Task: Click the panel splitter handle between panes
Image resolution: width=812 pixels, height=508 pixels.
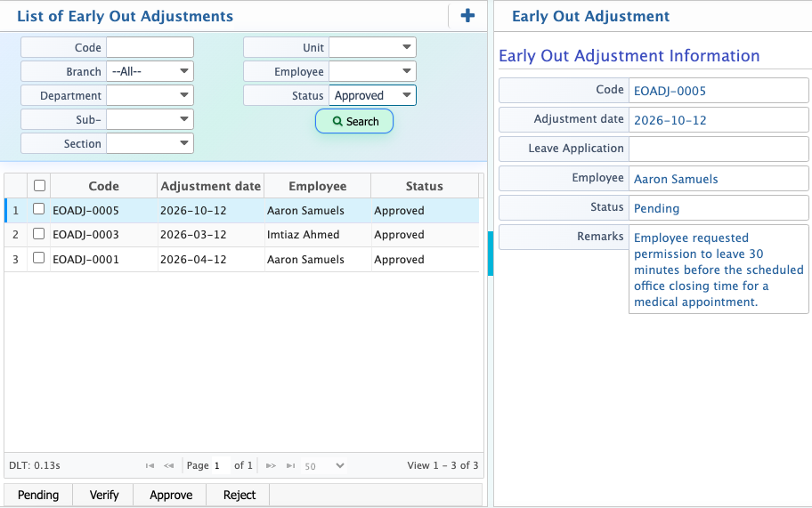Action: [x=491, y=254]
